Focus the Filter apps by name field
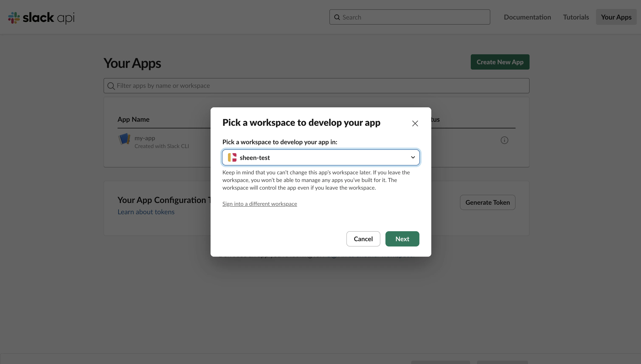Viewport: 641px width, 364px height. click(316, 86)
